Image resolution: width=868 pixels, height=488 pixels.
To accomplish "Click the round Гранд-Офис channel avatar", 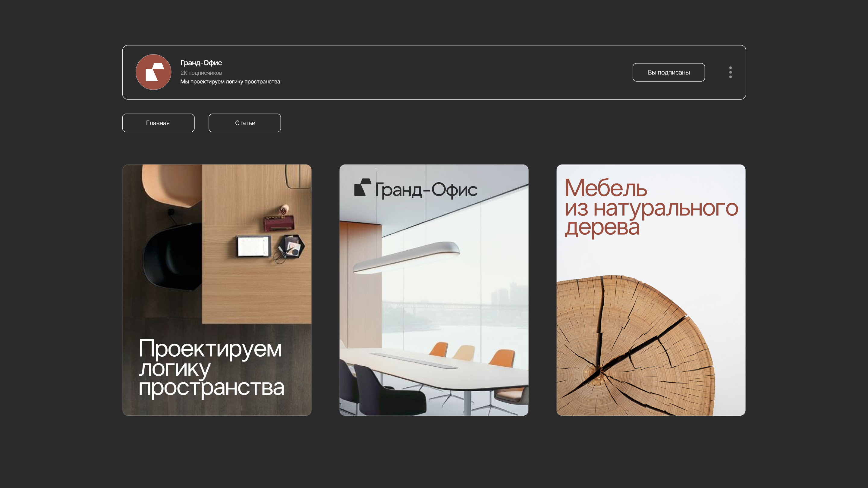I will coord(153,72).
